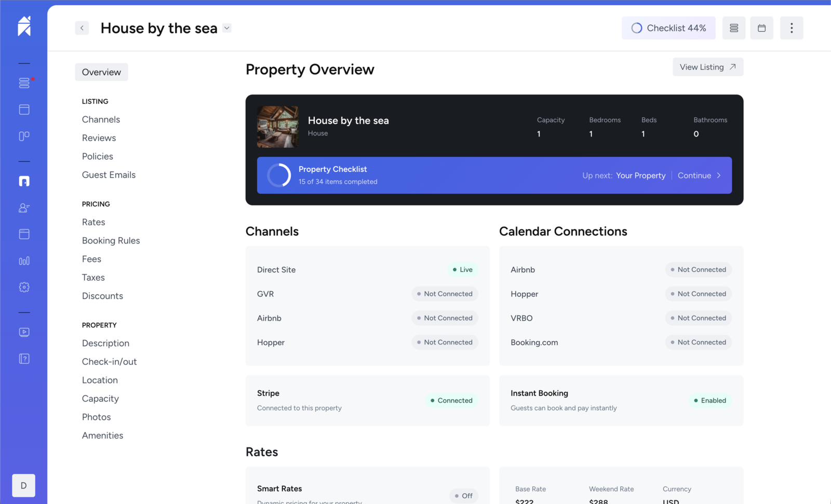Open the help question mark icon
The width and height of the screenshot is (831, 504).
[24, 359]
